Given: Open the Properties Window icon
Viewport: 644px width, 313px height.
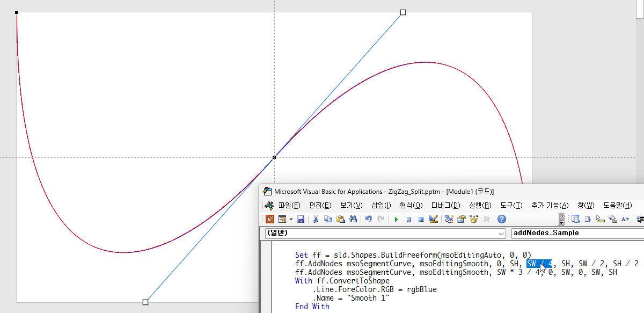Looking at the screenshot, I should click(462, 219).
